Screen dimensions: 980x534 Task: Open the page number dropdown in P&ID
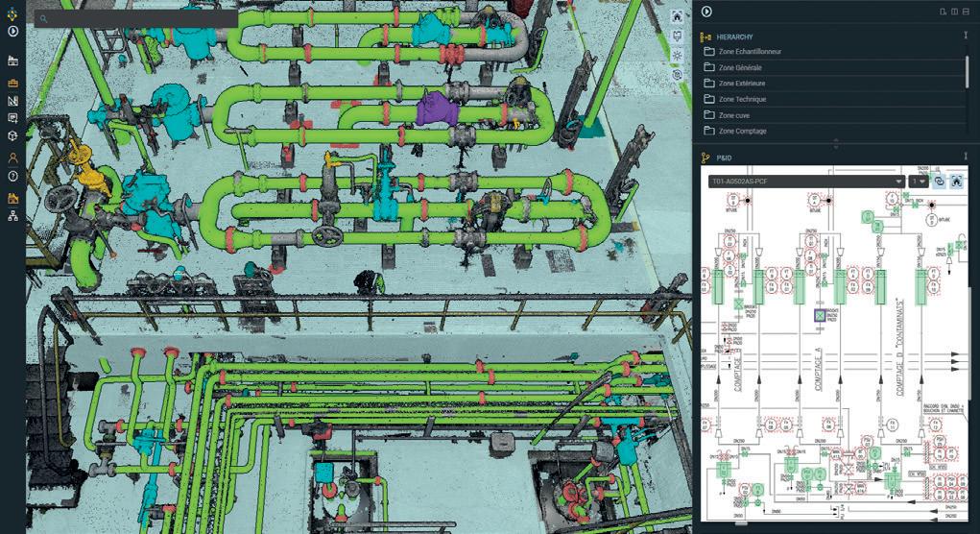[919, 182]
